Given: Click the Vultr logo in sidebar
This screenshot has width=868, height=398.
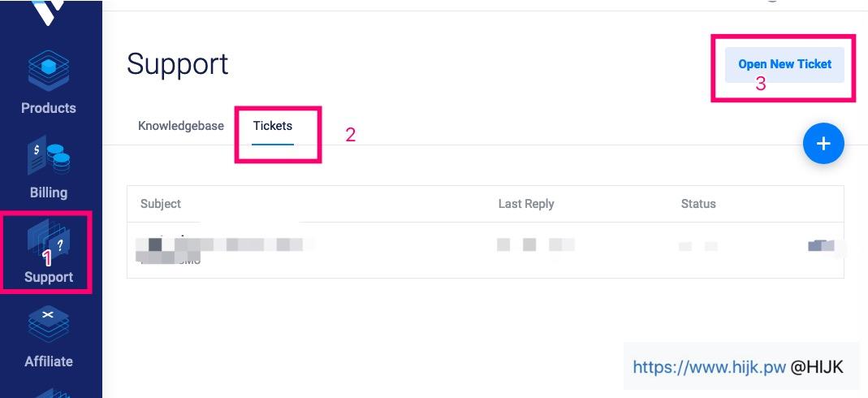Looking at the screenshot, I should click(x=47, y=12).
